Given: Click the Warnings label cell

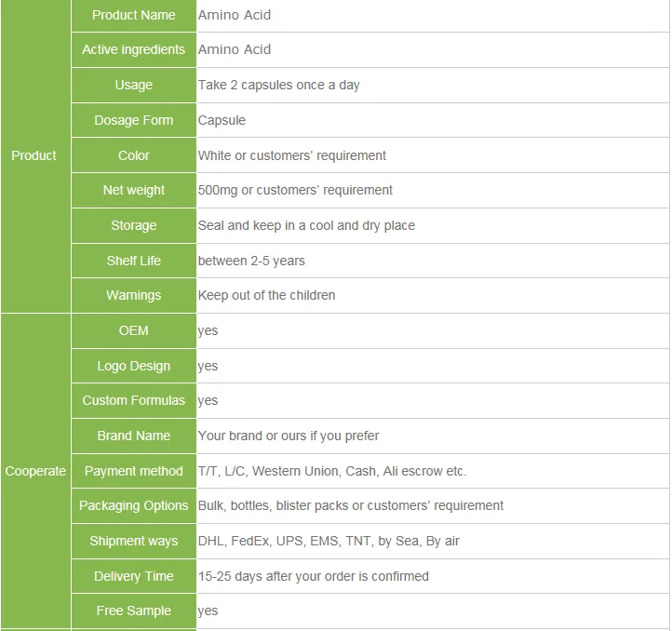Looking at the screenshot, I should (134, 295).
